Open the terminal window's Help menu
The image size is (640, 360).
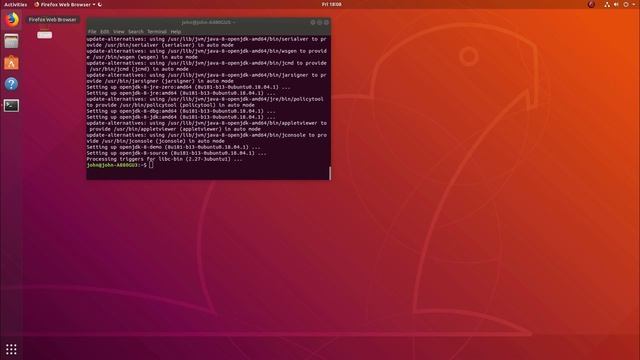coord(176,31)
